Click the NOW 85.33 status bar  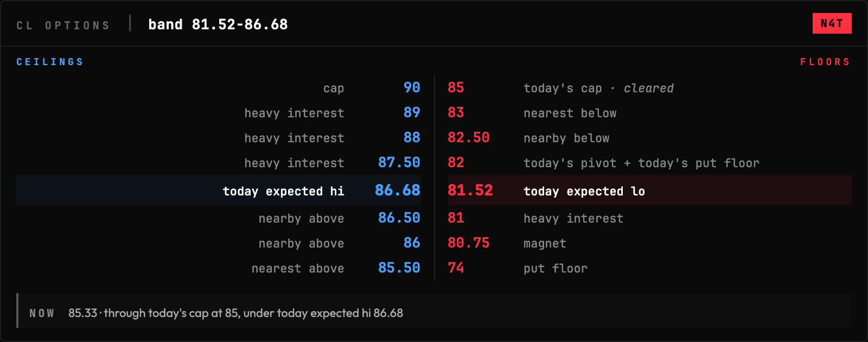click(434, 311)
